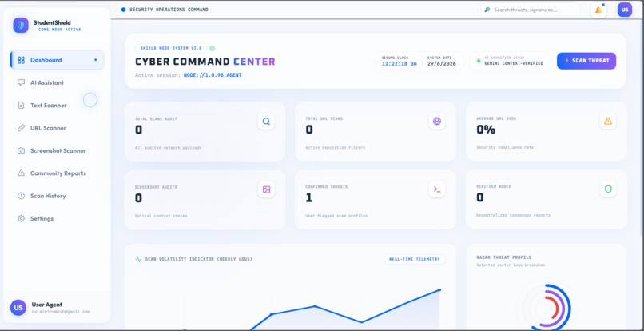Click the URL Scanner link icon
Screen dimensions: 644x331
click(21, 128)
